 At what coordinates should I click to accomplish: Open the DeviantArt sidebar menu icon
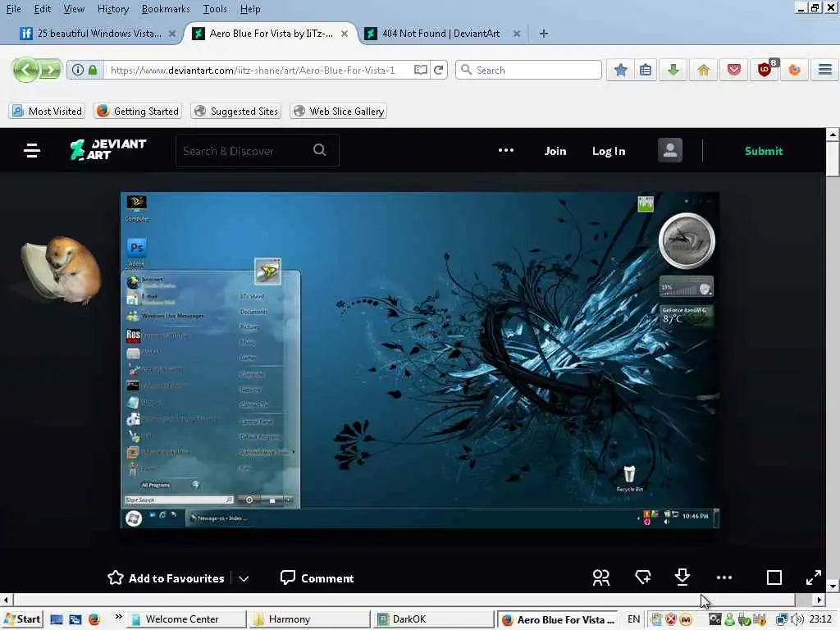[32, 151]
